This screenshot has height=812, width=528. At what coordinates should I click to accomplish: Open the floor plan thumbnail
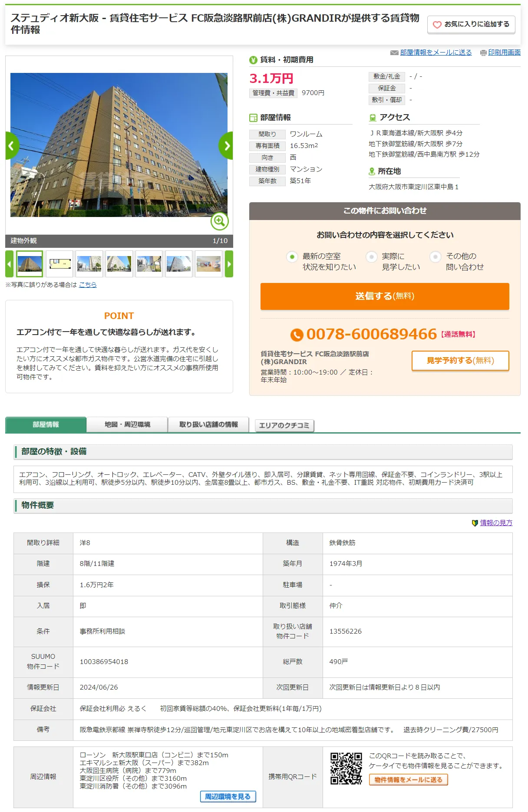[x=60, y=264]
